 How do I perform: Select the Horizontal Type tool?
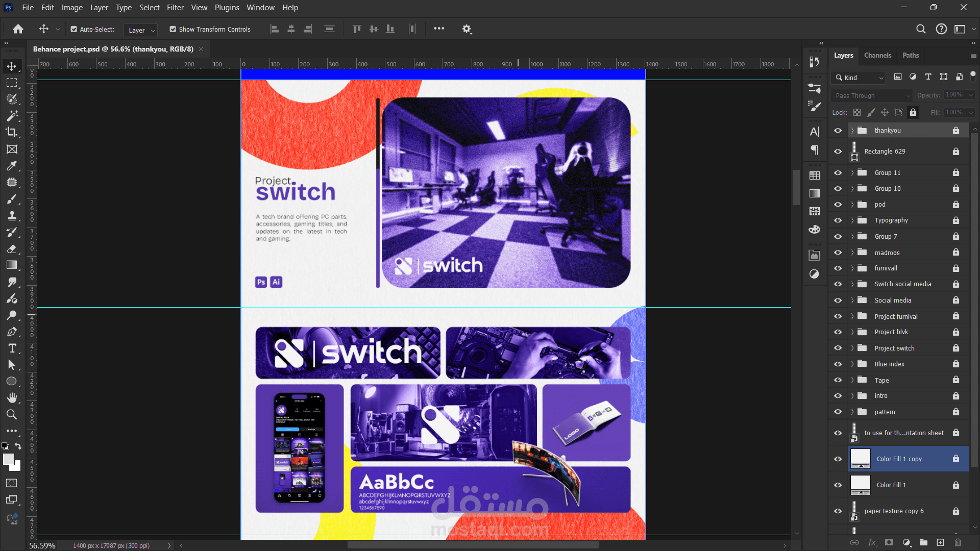pos(12,348)
